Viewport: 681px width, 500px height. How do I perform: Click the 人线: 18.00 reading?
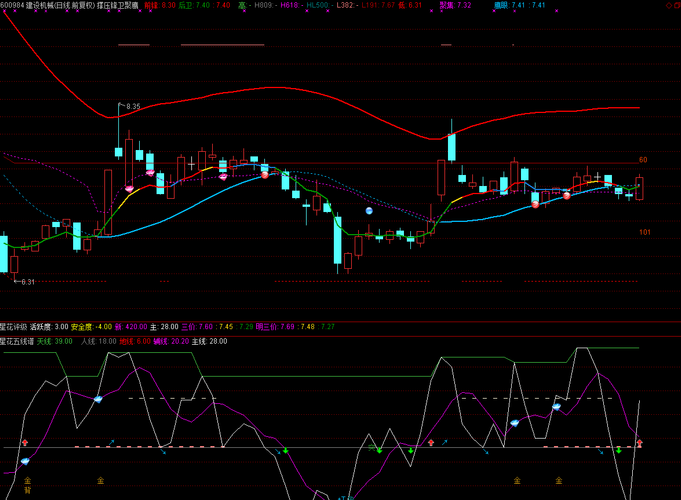(x=99, y=341)
